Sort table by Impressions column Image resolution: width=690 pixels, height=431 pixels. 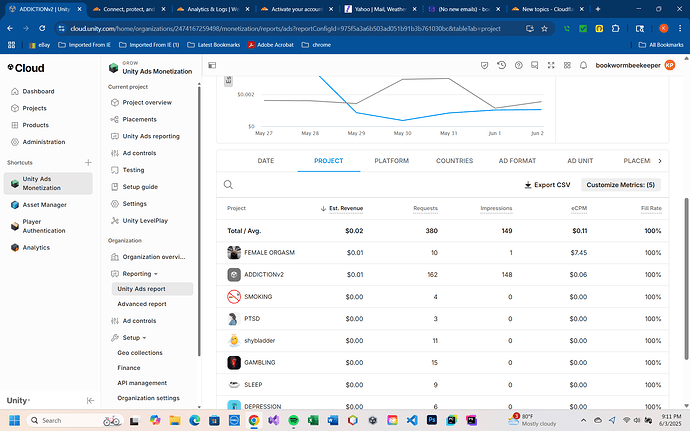pyautogui.click(x=496, y=208)
